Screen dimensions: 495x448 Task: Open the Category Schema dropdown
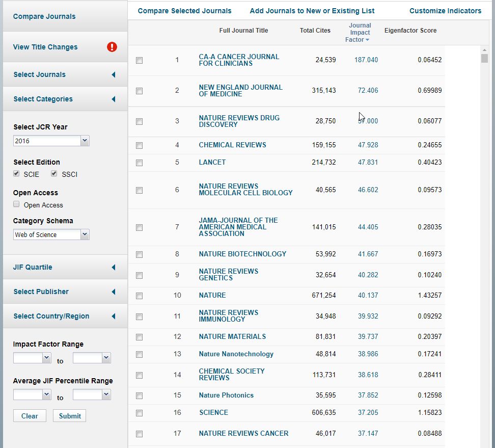click(x=51, y=234)
